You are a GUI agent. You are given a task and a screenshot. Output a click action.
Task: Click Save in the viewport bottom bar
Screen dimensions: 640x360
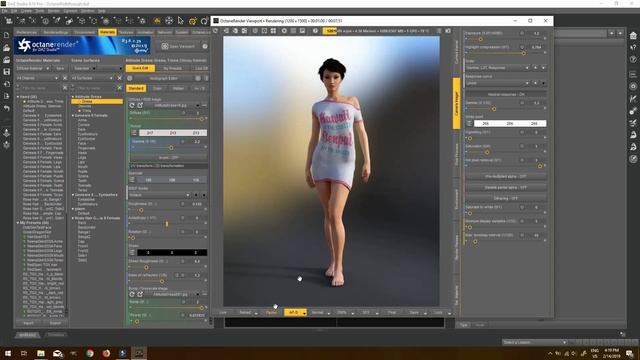(414, 313)
